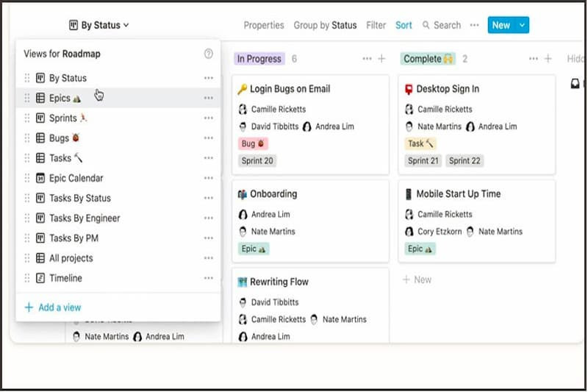
Task: Open the Filter option
Action: 376,25
